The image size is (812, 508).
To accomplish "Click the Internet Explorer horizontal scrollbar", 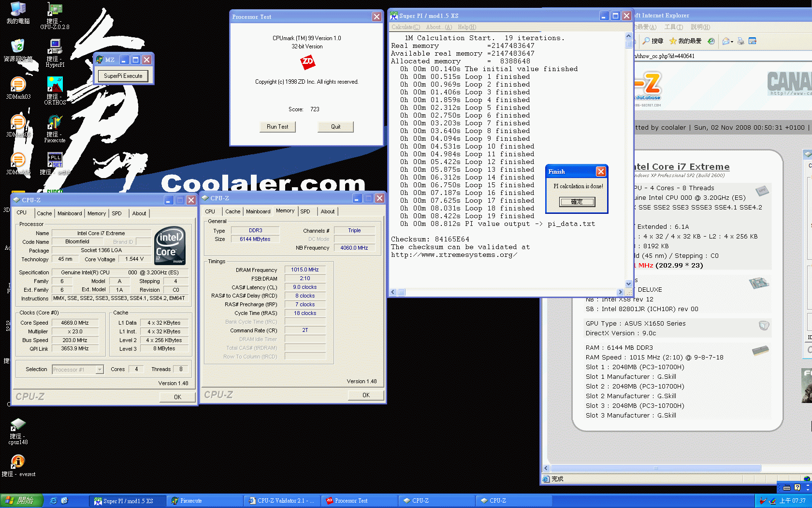I will (x=656, y=468).
